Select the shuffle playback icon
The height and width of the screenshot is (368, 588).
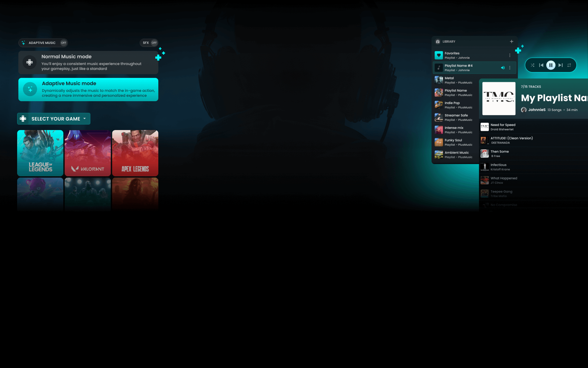pyautogui.click(x=533, y=65)
